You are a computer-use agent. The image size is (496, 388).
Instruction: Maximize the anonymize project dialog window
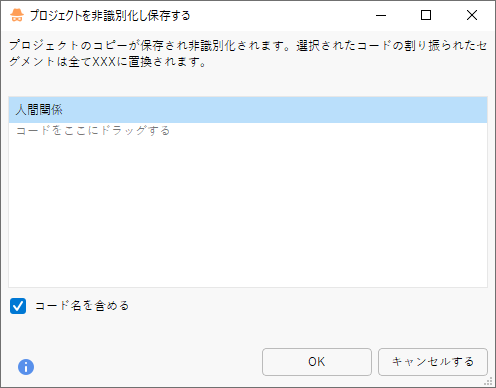(426, 15)
